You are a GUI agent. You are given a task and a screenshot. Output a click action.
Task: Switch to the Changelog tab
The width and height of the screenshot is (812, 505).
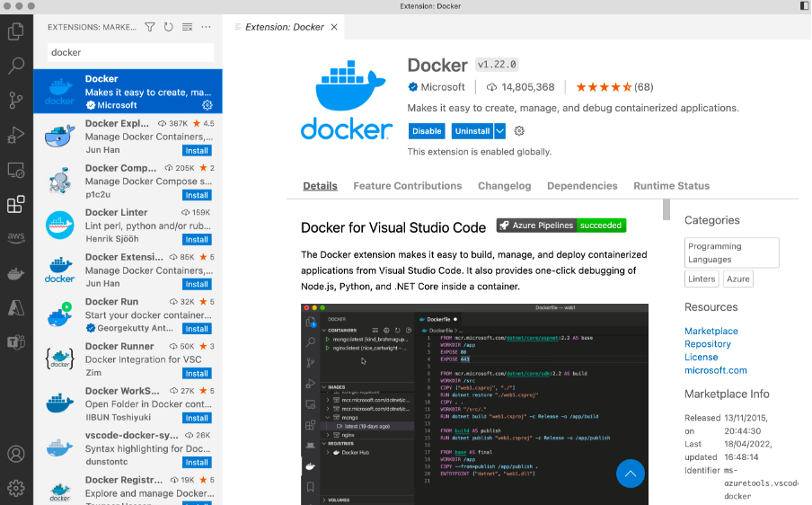point(504,186)
